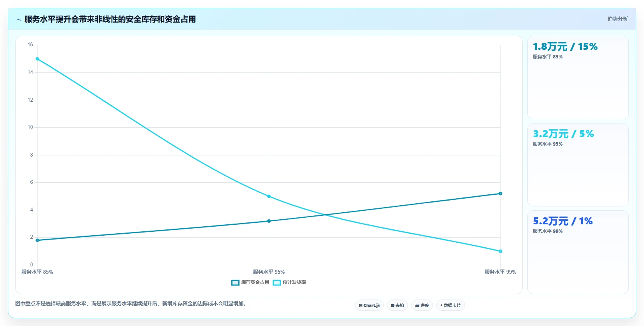644x326 pixels.
Task: Click the y-axis value 10
Action: 30,127
